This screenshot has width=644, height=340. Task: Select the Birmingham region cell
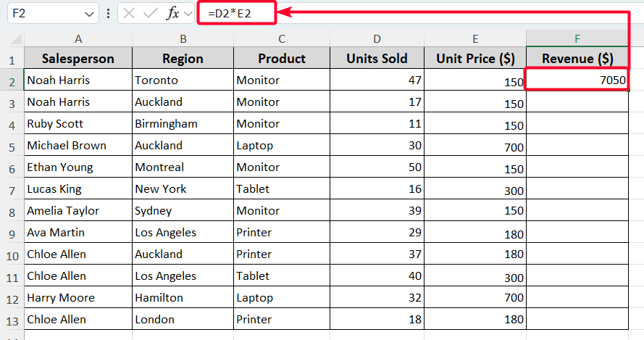click(183, 124)
